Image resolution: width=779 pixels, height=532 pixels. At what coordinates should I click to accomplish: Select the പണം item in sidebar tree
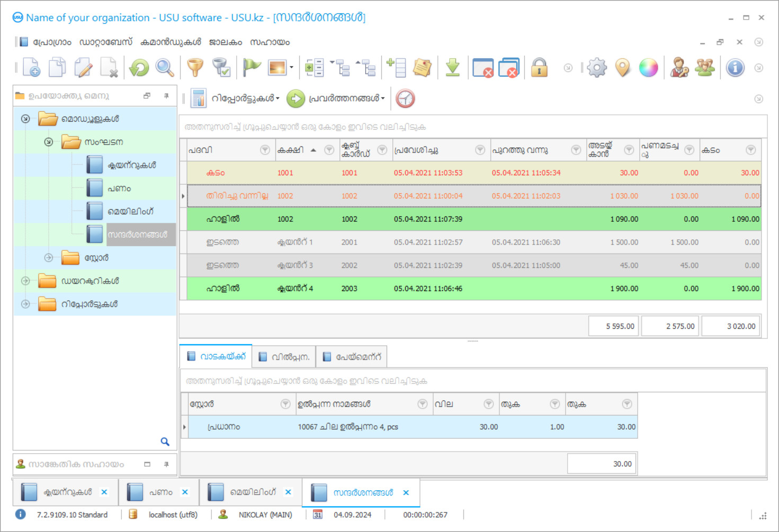click(119, 188)
